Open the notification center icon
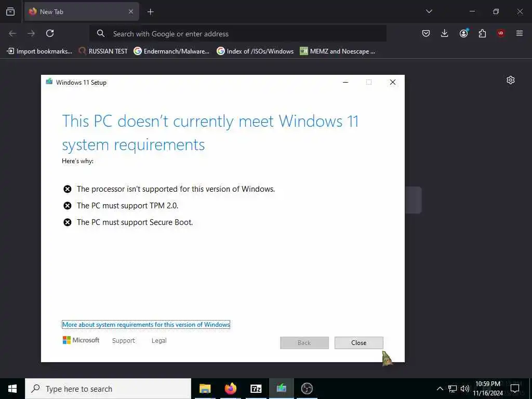532x399 pixels. click(x=515, y=389)
